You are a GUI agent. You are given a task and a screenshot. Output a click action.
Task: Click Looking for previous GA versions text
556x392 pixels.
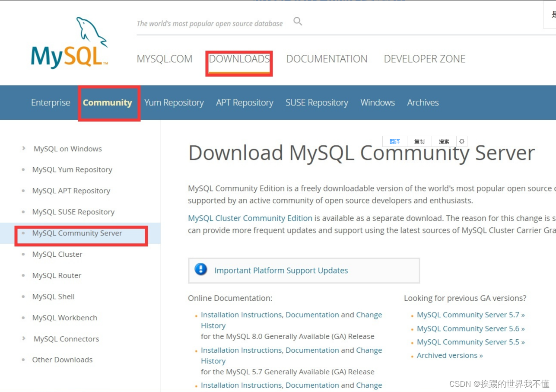pos(465,298)
